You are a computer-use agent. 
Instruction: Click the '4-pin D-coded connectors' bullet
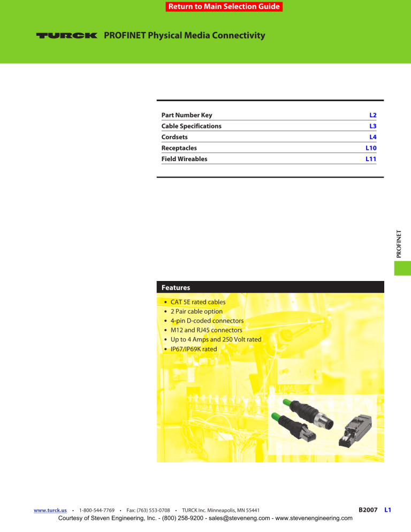coord(207,321)
